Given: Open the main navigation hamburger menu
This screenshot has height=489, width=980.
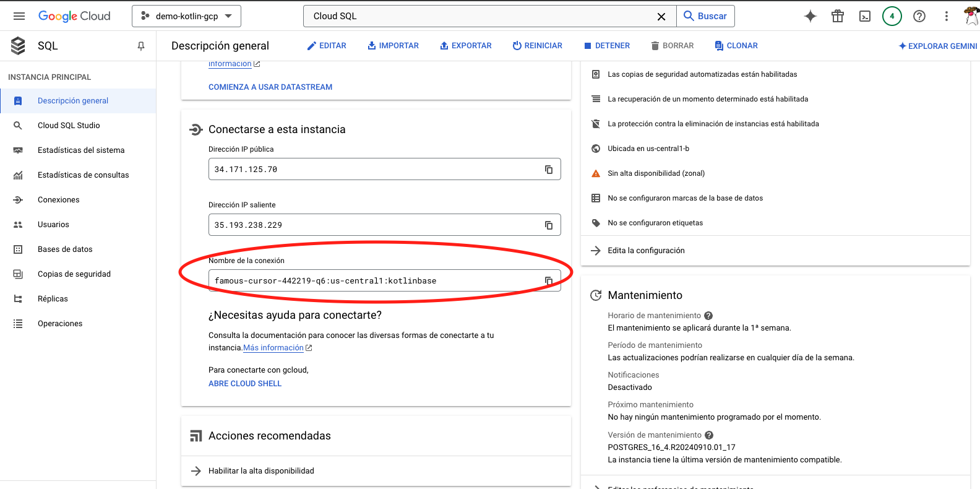Looking at the screenshot, I should tap(19, 16).
